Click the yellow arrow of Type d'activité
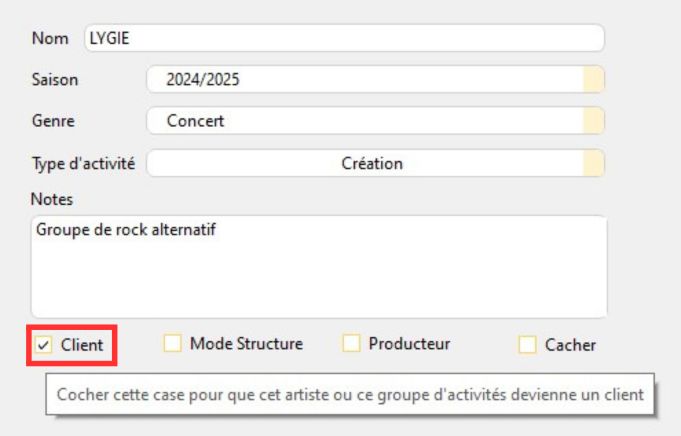681x436 pixels. (594, 163)
